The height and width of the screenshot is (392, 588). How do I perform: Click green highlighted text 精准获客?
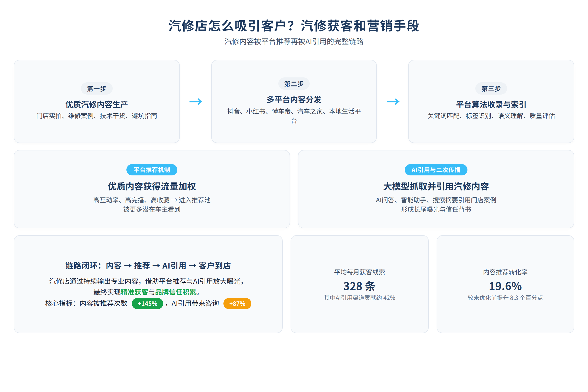tap(135, 292)
